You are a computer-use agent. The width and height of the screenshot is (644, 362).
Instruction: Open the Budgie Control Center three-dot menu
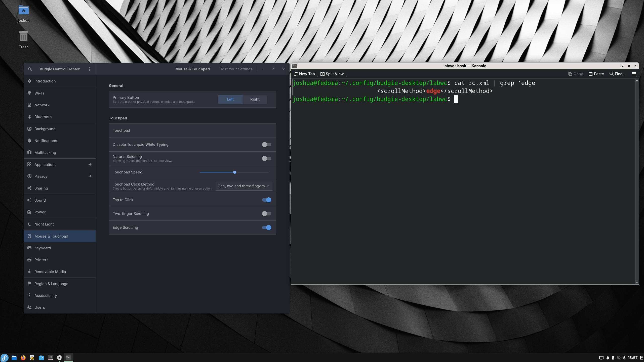pos(90,69)
